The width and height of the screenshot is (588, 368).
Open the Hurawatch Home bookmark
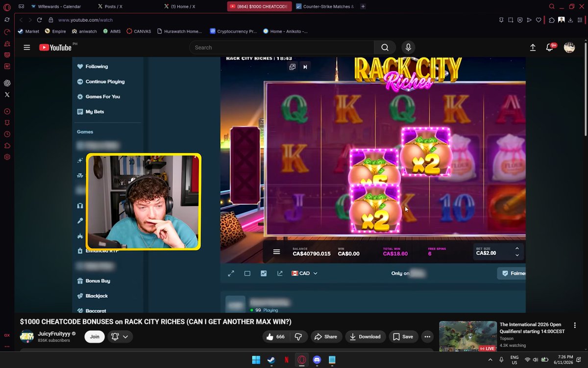pos(179,31)
